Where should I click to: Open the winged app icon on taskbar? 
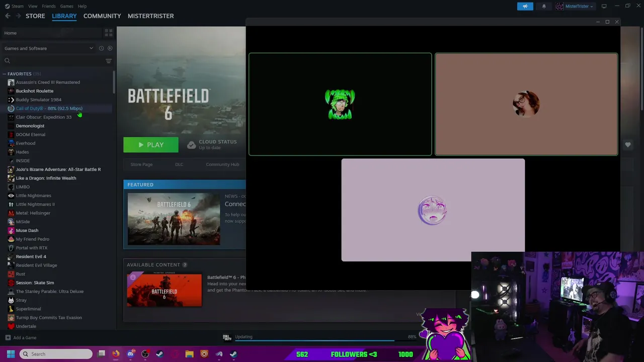point(219,354)
